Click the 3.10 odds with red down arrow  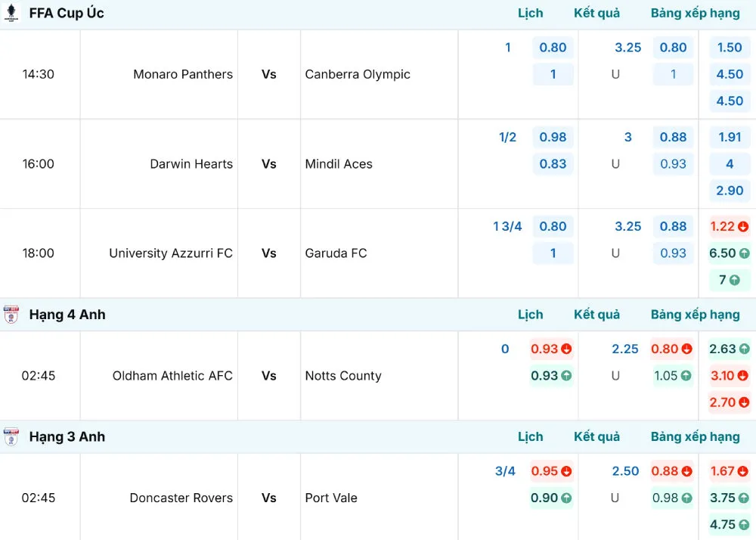point(729,375)
